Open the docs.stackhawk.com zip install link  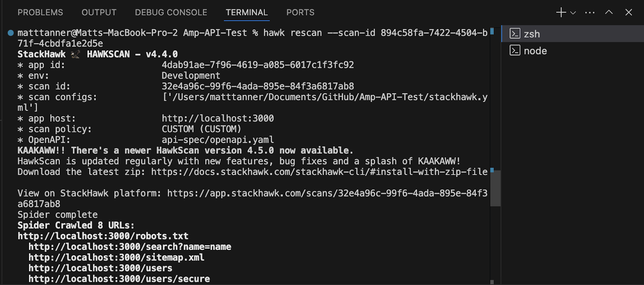(x=319, y=172)
